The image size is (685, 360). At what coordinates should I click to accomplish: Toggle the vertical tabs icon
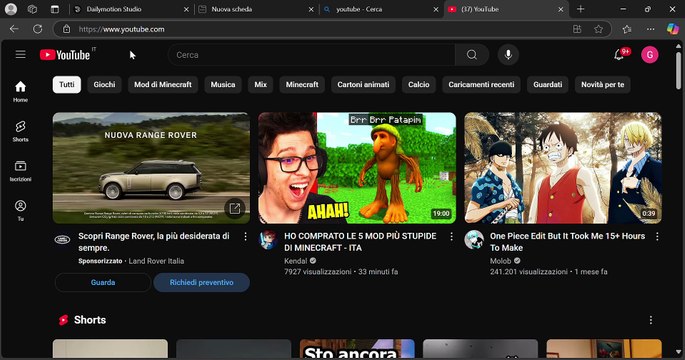tap(55, 9)
